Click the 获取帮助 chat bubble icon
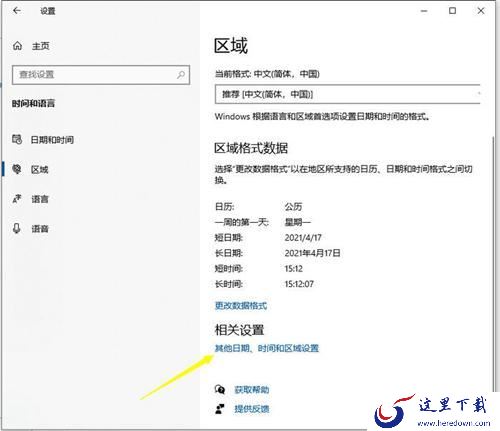The height and width of the screenshot is (431, 500). [x=220, y=389]
